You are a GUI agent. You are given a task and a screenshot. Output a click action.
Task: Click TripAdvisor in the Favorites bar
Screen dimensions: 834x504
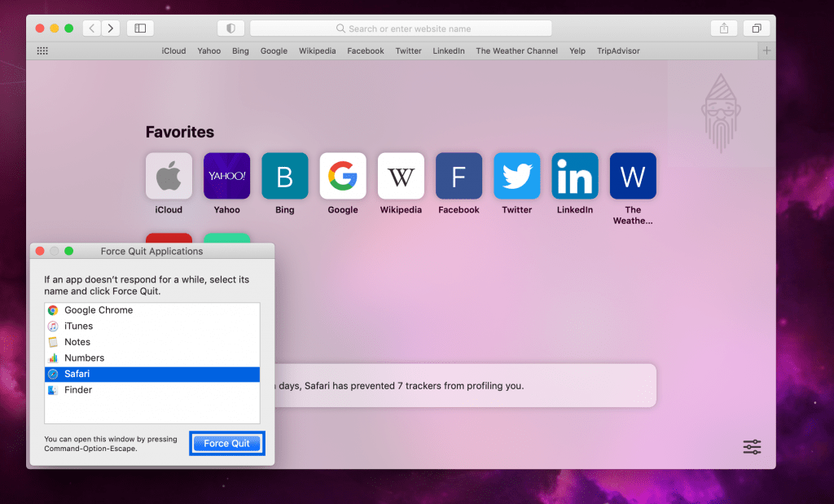(618, 51)
